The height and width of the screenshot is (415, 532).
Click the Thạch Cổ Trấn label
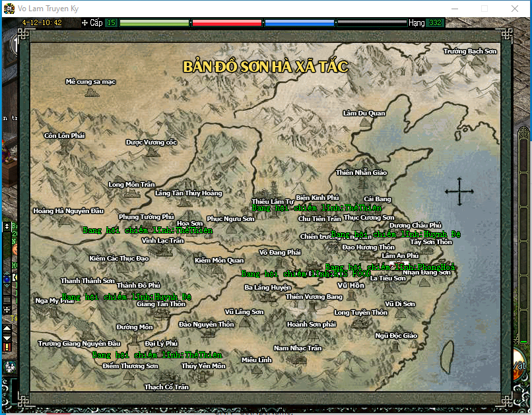click(x=166, y=387)
